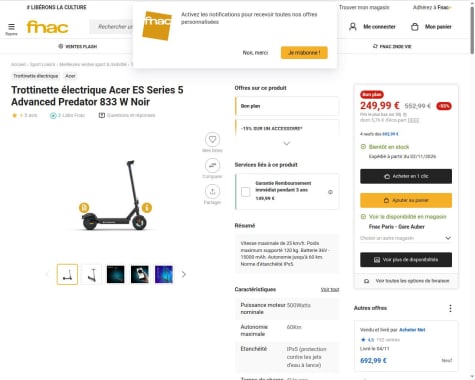Select the second scooter thumbnail image

(91, 274)
